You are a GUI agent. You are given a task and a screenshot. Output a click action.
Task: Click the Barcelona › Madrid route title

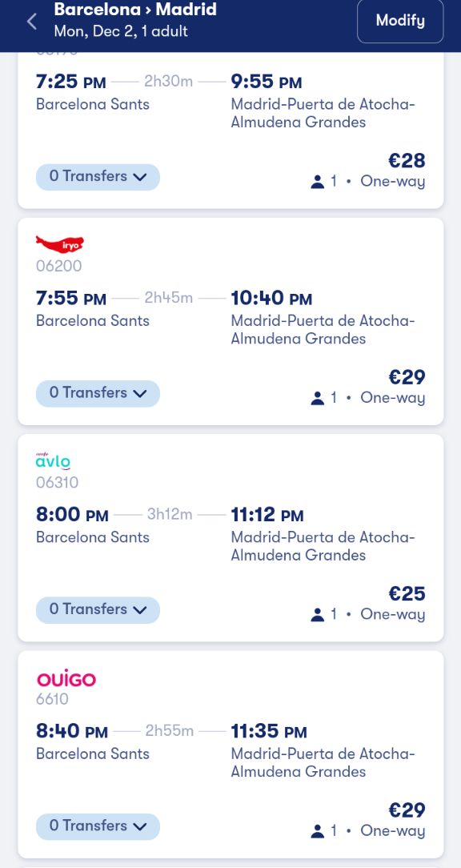pos(135,10)
